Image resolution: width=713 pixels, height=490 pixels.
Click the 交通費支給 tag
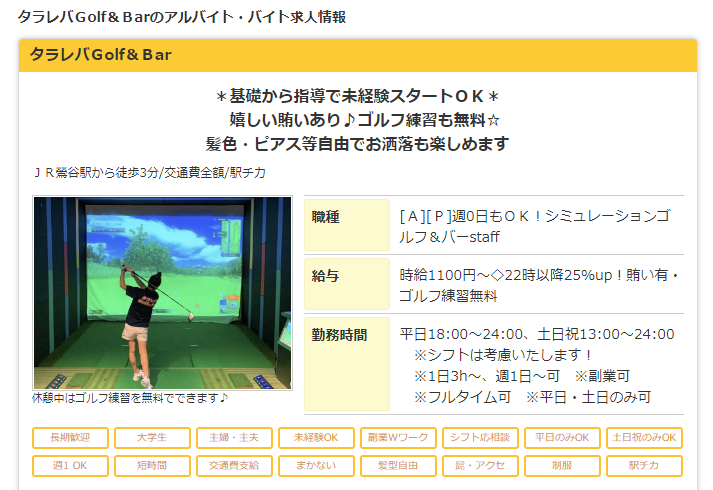pyautogui.click(x=235, y=466)
